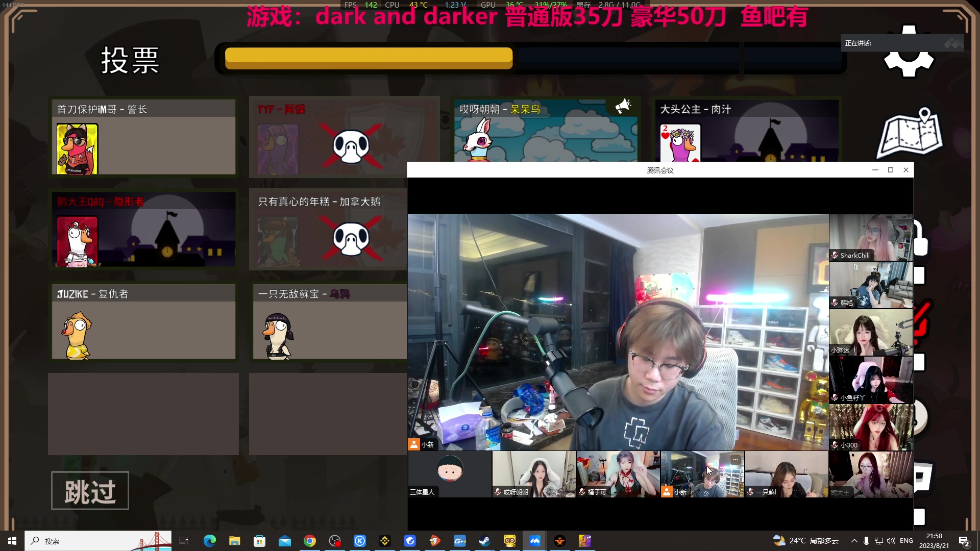Open the Goose Goose Duck taskbar icon
Screen dimensions: 980x551
tap(585, 541)
